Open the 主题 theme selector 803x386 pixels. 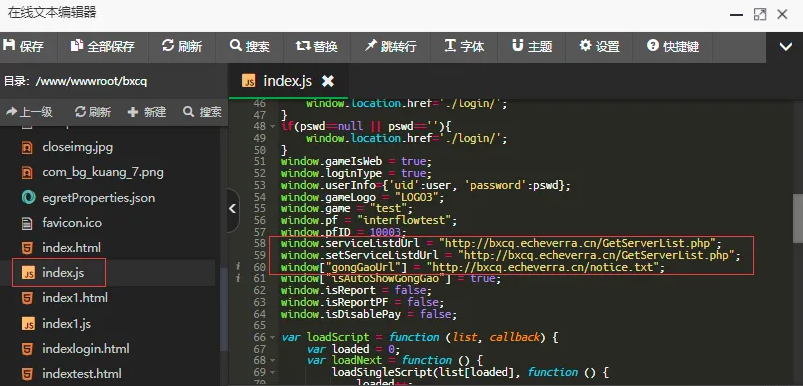coord(532,47)
